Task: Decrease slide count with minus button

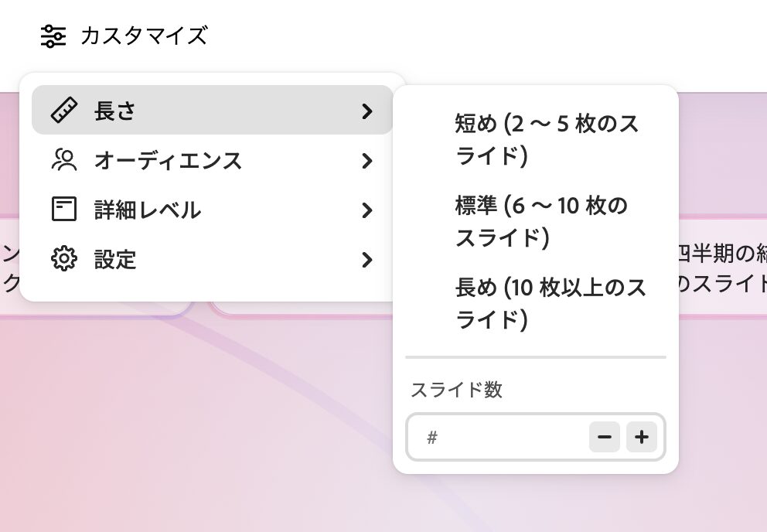Action: [x=605, y=437]
